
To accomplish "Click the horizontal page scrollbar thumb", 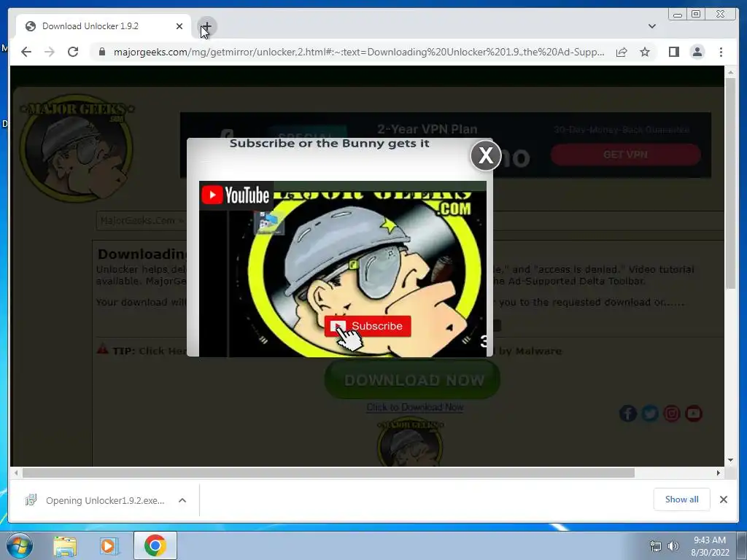I will click(329, 472).
